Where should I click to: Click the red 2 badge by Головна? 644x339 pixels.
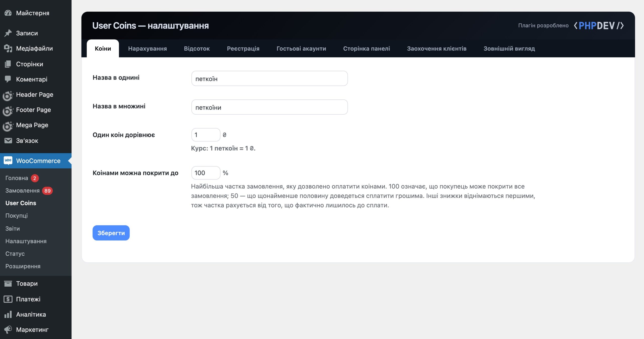point(35,178)
